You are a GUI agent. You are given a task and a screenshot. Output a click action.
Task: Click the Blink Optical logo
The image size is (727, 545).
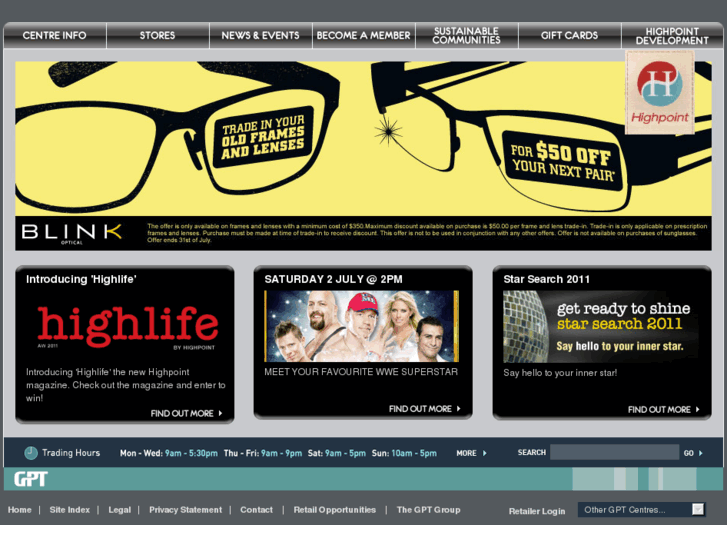point(72,232)
